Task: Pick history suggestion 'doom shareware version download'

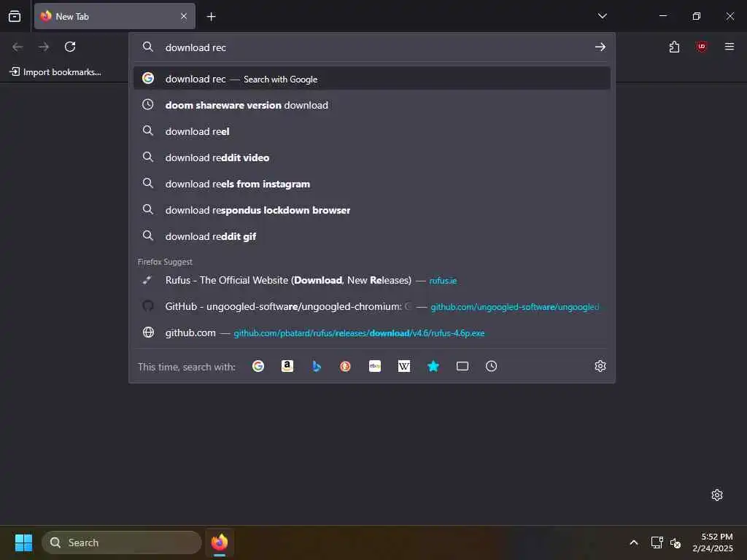Action: pyautogui.click(x=371, y=105)
